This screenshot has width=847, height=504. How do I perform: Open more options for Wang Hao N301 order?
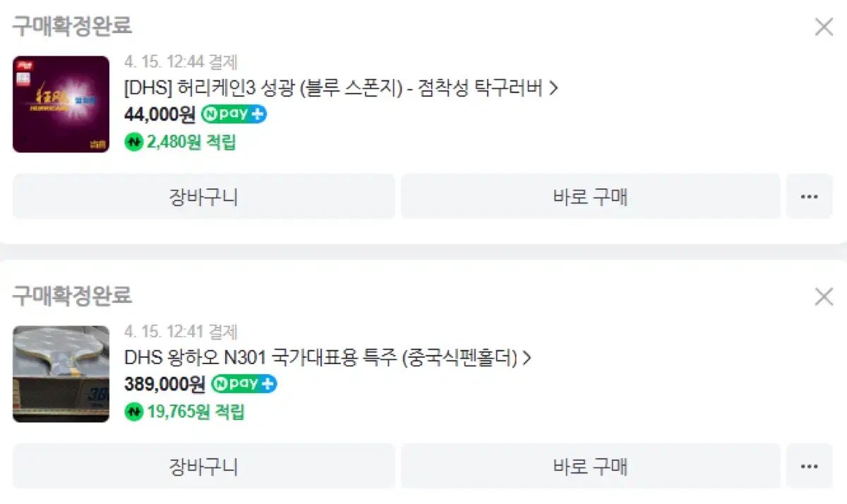[x=809, y=466]
